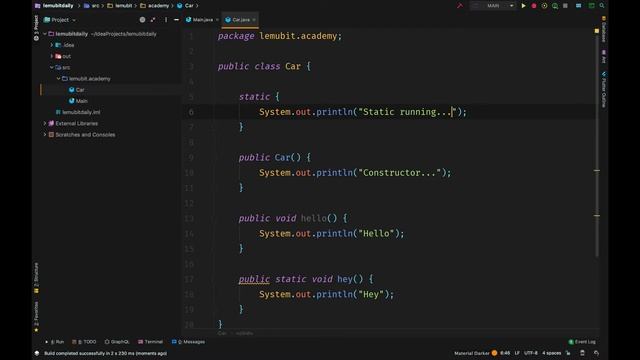
Task: Open the Favorites side tool window
Action: [x=36, y=316]
